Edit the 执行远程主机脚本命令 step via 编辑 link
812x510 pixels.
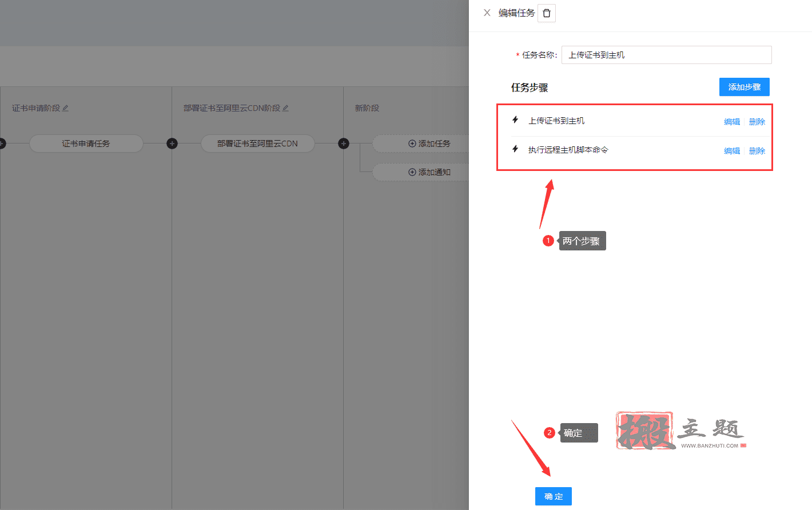[x=732, y=151]
